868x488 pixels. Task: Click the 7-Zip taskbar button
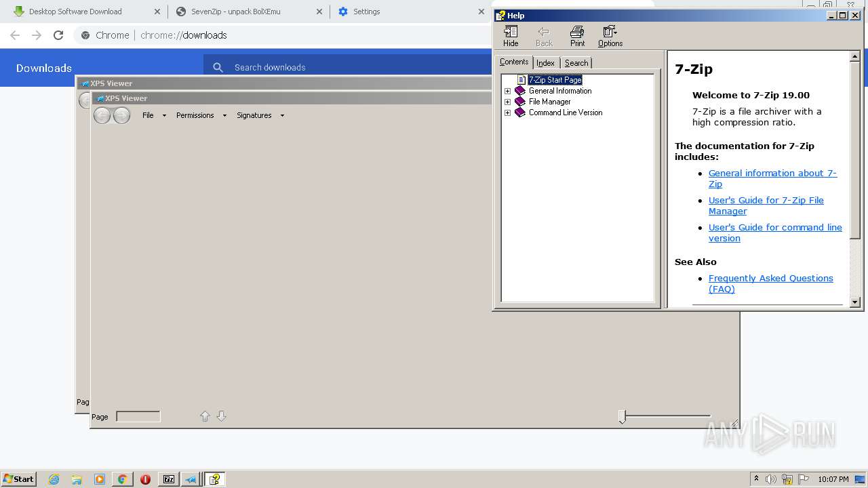(x=168, y=479)
